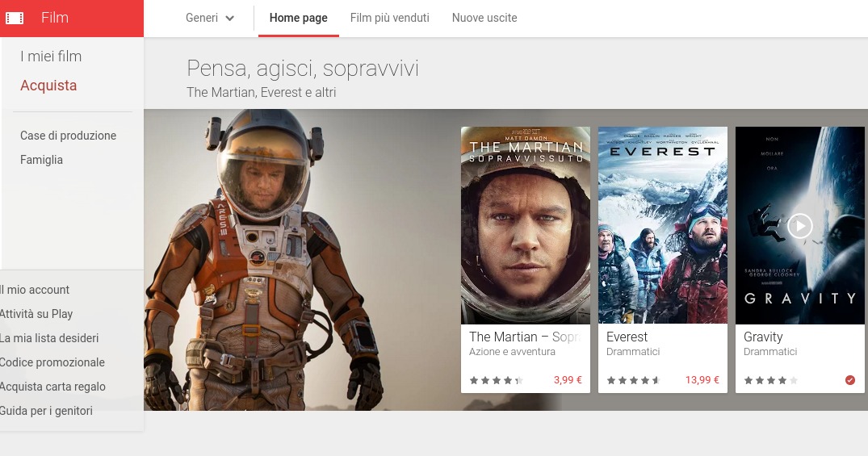This screenshot has height=456, width=868.
Task: Expand the Generi dropdown arrow
Action: (230, 19)
